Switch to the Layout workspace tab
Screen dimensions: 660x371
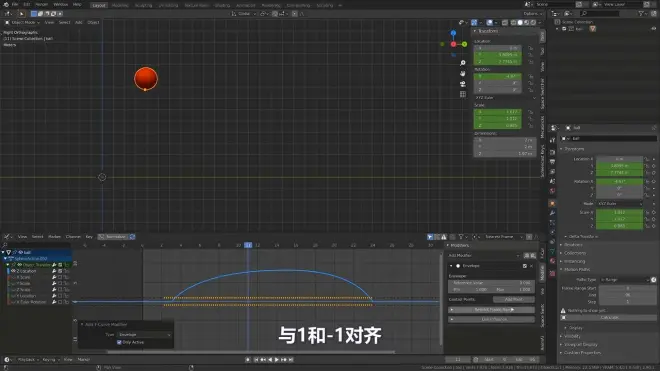(99, 5)
